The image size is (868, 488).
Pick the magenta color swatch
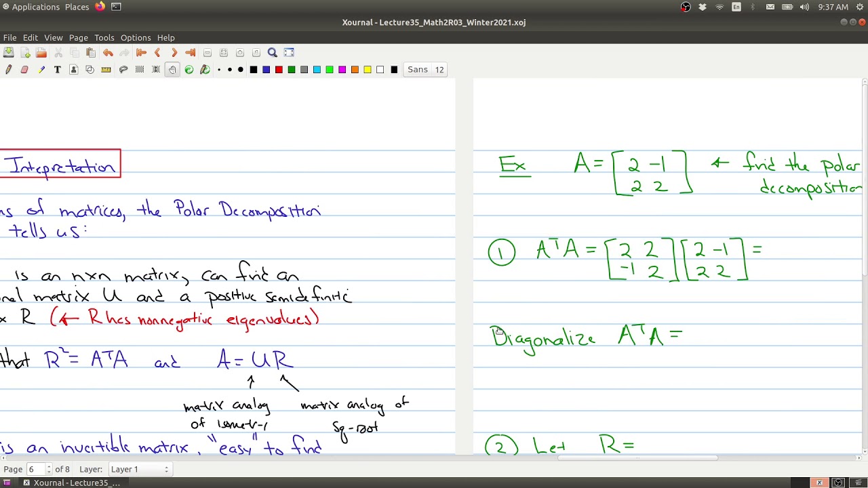click(342, 70)
